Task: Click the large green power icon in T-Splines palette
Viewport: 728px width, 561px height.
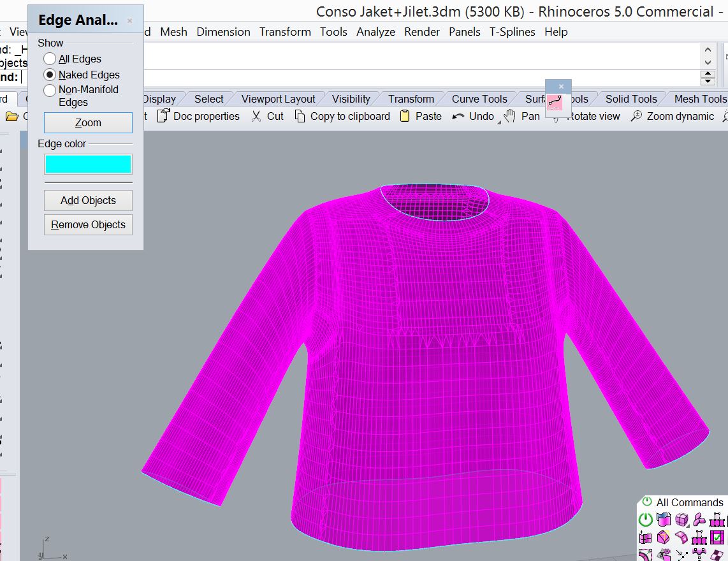Action: click(646, 520)
